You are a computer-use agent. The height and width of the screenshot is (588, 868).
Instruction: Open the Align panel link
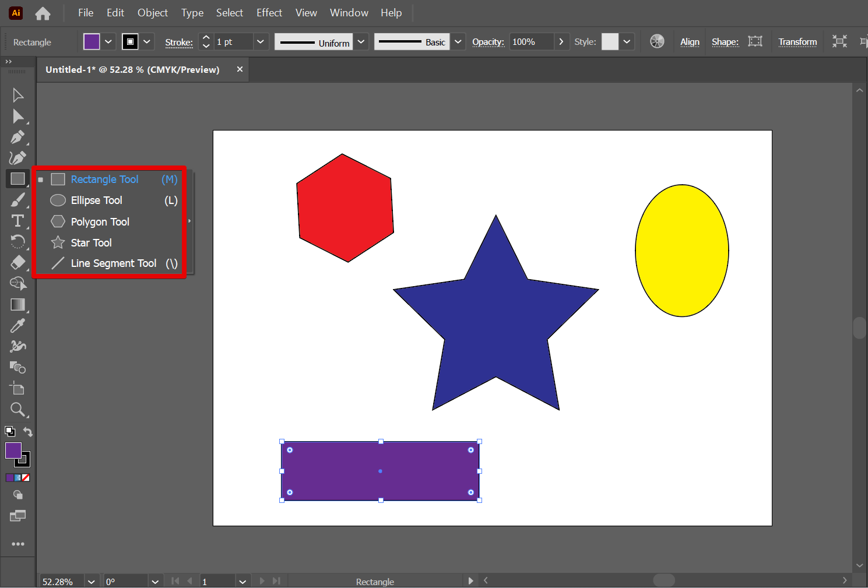(x=690, y=42)
